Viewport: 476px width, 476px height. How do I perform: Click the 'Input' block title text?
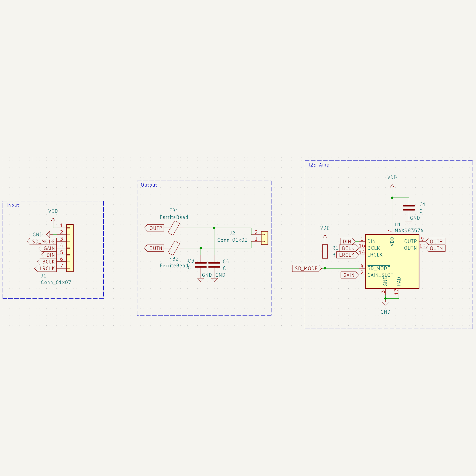click(x=13, y=205)
